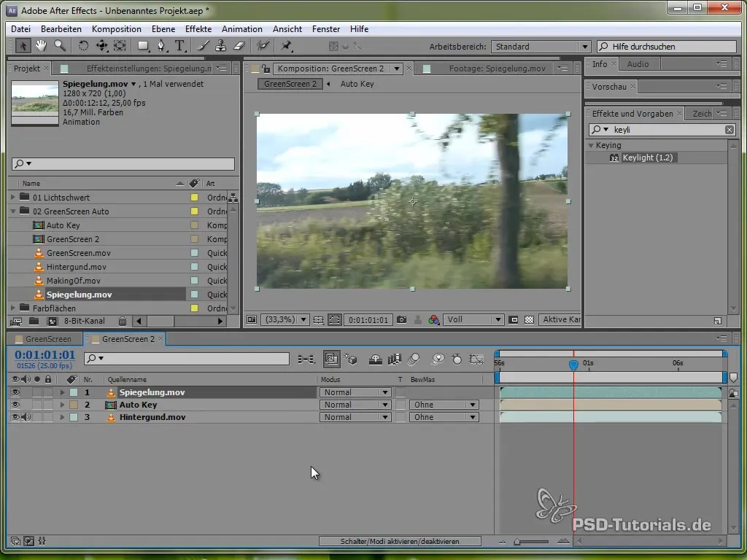The width and height of the screenshot is (747, 560).
Task: Select the Pan Behind anchor point tool
Action: 120,46
